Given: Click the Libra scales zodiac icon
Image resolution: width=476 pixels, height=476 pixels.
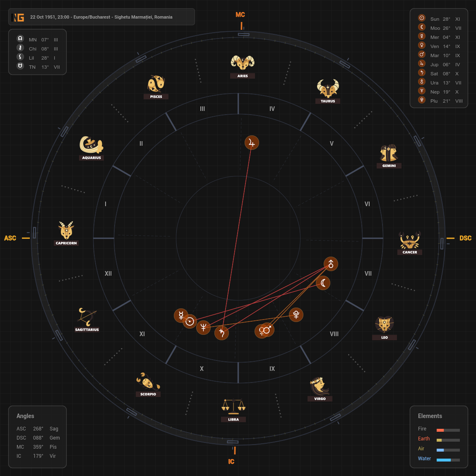Looking at the screenshot, I should point(233,407).
